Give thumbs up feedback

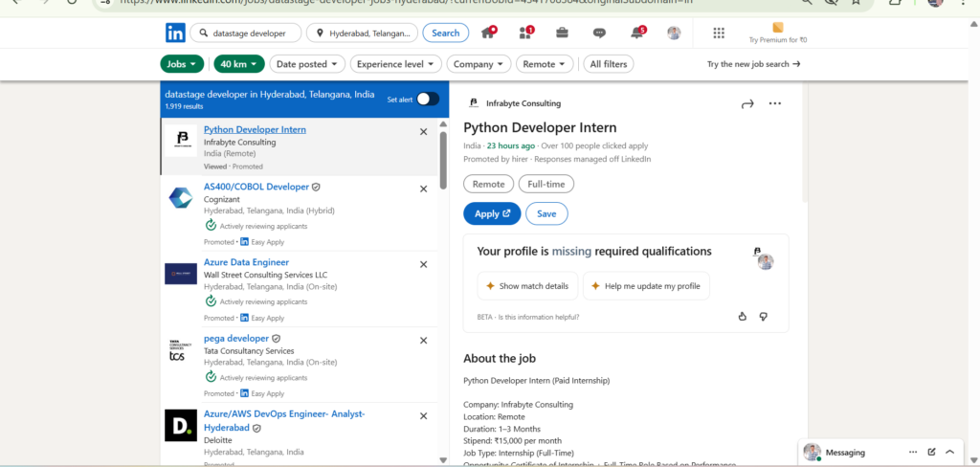pyautogui.click(x=743, y=317)
